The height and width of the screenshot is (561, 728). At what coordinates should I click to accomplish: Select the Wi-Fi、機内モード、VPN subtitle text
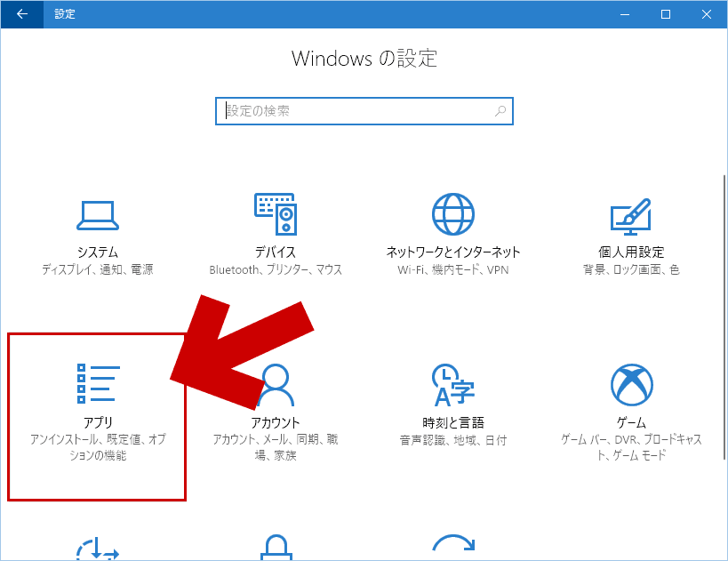(x=455, y=269)
